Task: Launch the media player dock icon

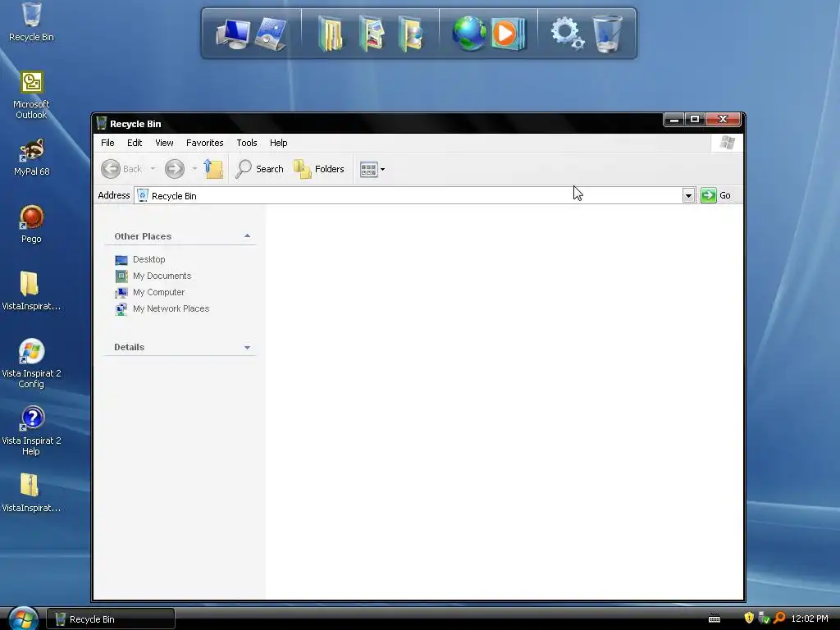Action: (x=509, y=34)
